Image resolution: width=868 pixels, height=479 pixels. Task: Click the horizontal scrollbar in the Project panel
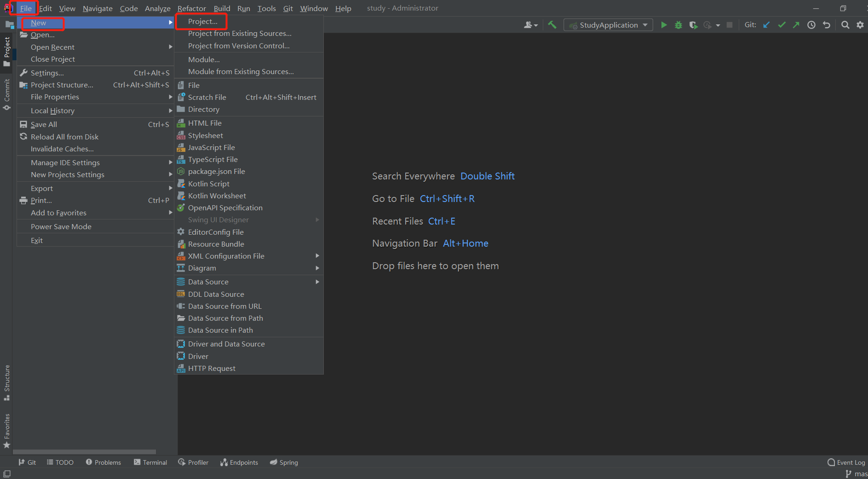pyautogui.click(x=85, y=452)
